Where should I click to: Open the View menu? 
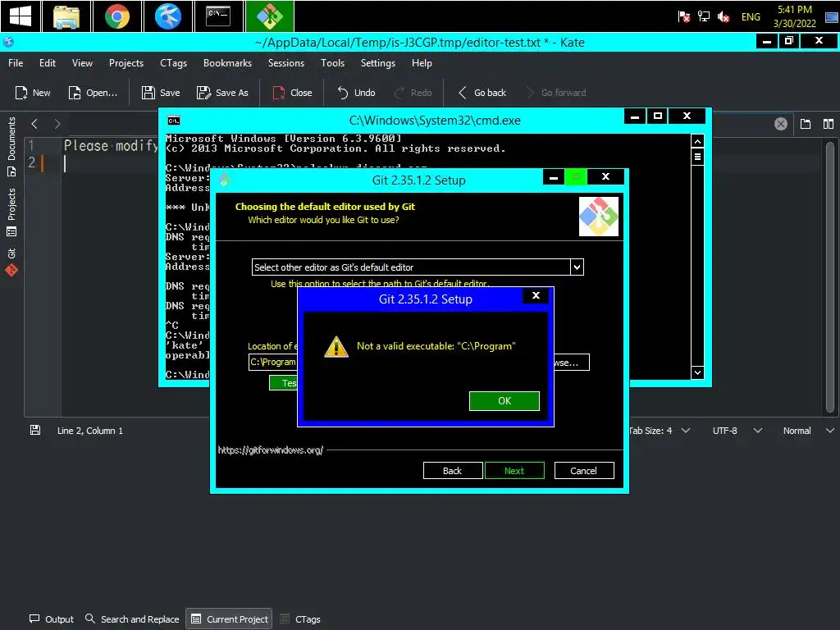(82, 63)
